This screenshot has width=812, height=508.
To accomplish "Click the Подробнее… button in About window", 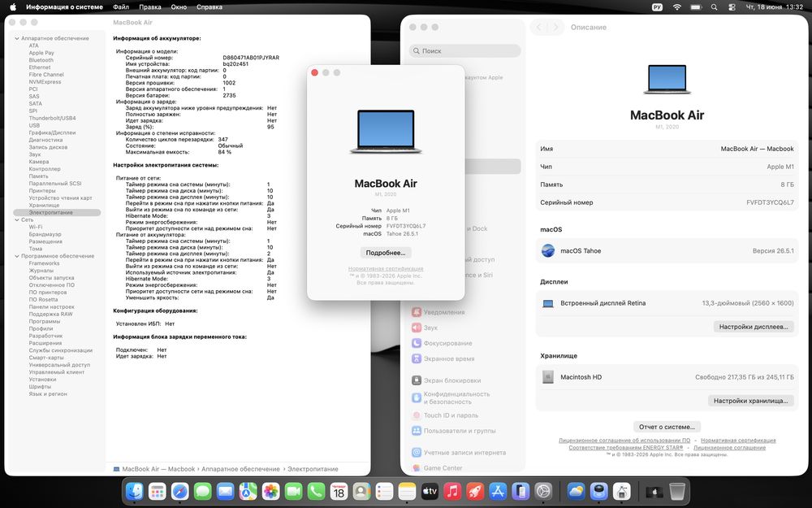I will (386, 253).
